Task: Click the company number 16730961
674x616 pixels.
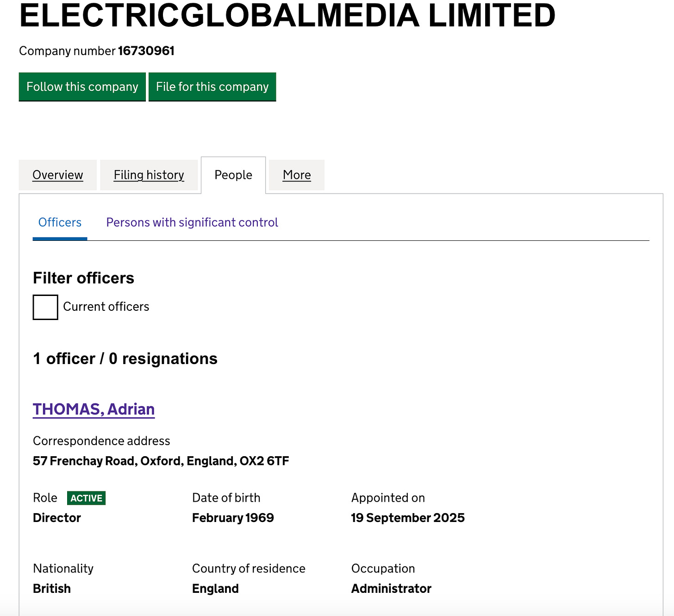Action: click(x=146, y=51)
